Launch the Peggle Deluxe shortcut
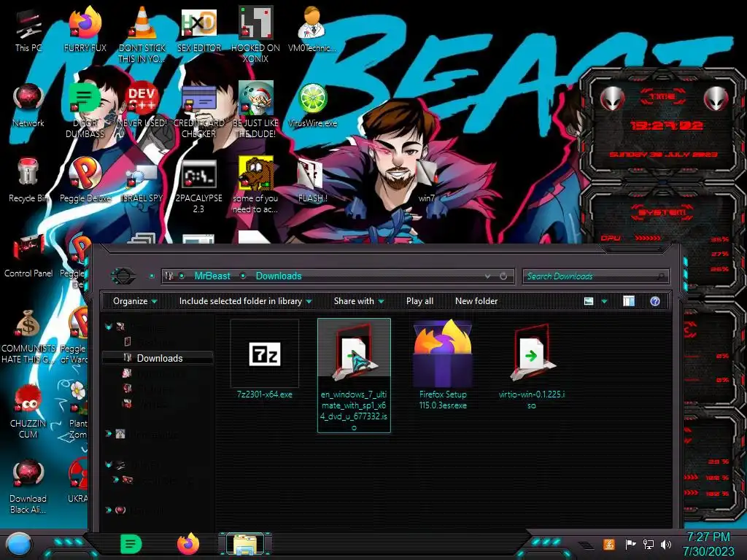 (85, 180)
